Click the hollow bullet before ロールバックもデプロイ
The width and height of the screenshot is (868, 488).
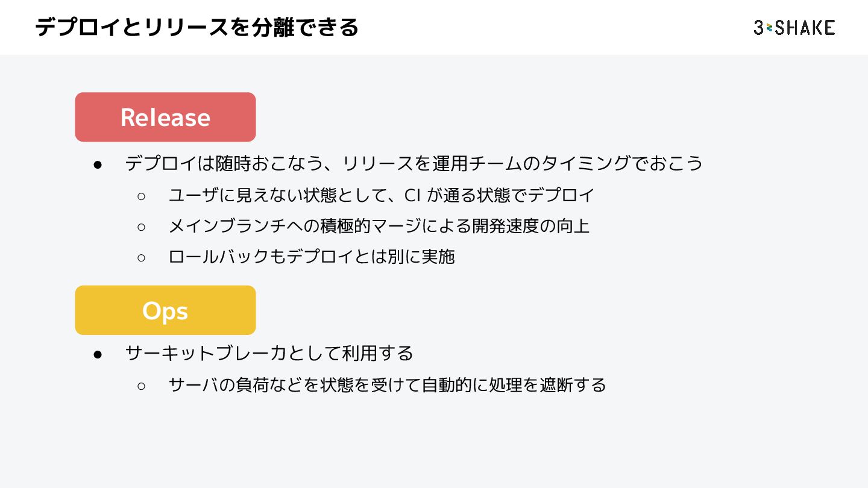(141, 258)
